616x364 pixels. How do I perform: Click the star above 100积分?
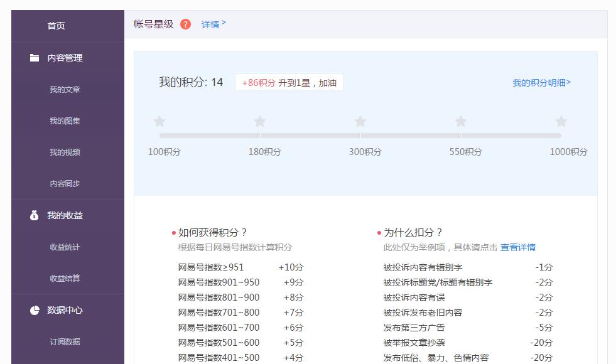point(159,122)
